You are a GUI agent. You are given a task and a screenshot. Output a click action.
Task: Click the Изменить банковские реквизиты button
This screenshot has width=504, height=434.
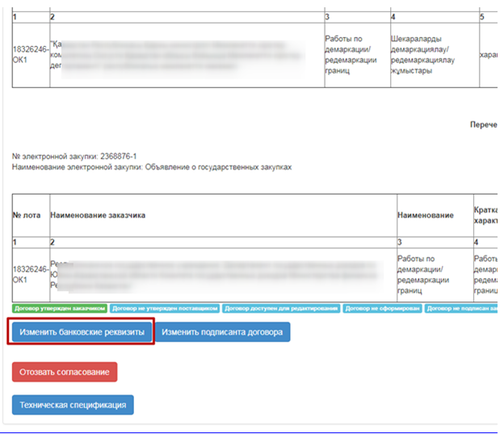pos(82,332)
